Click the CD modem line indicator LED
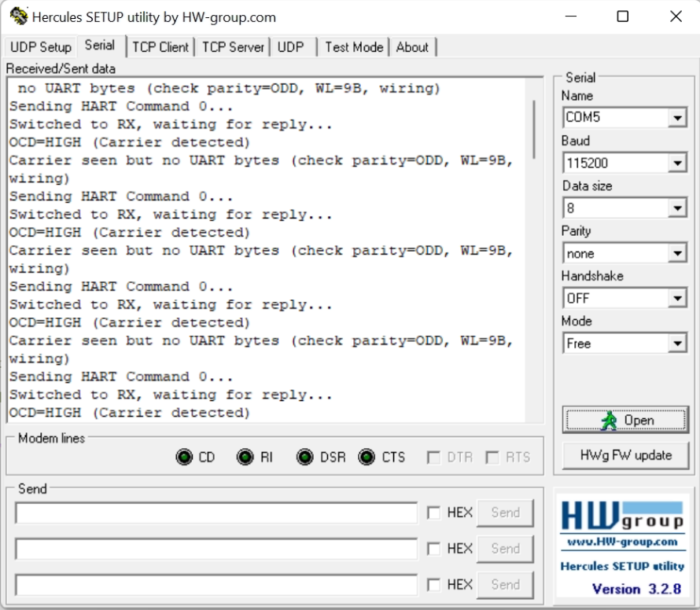Screen dimensions: 700x610 pos(184,457)
